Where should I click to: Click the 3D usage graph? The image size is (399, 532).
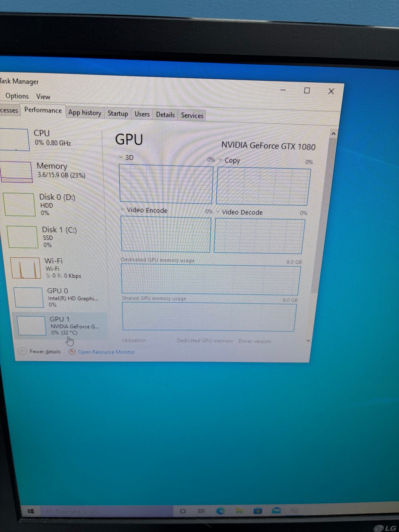click(166, 184)
